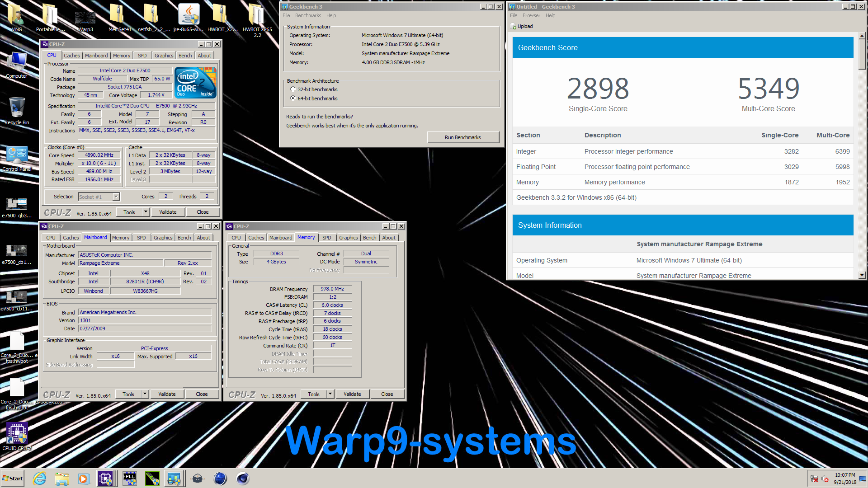Open the MemSet41 zip archive
The height and width of the screenshot is (488, 868).
coord(119,17)
